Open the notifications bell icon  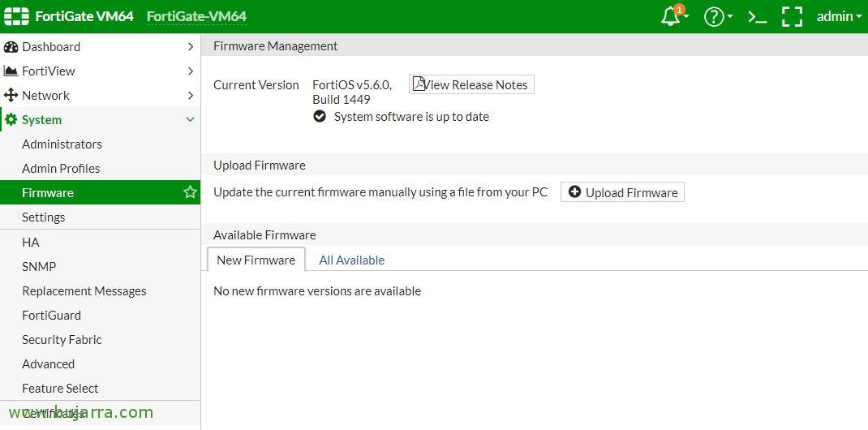pos(672,16)
